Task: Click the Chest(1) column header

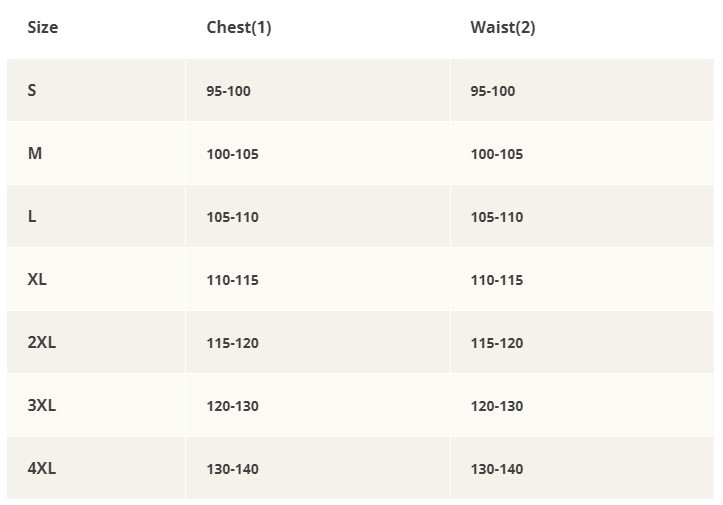Action: [239, 27]
